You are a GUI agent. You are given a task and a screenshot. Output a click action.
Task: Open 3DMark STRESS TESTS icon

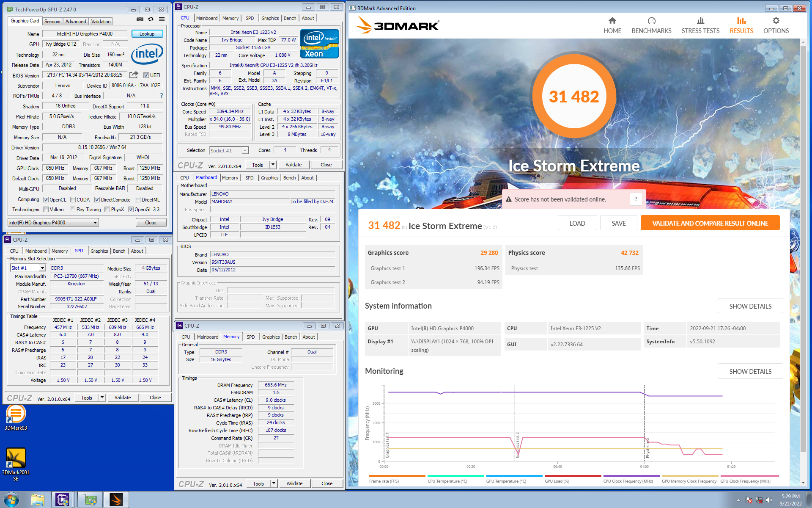coord(700,21)
